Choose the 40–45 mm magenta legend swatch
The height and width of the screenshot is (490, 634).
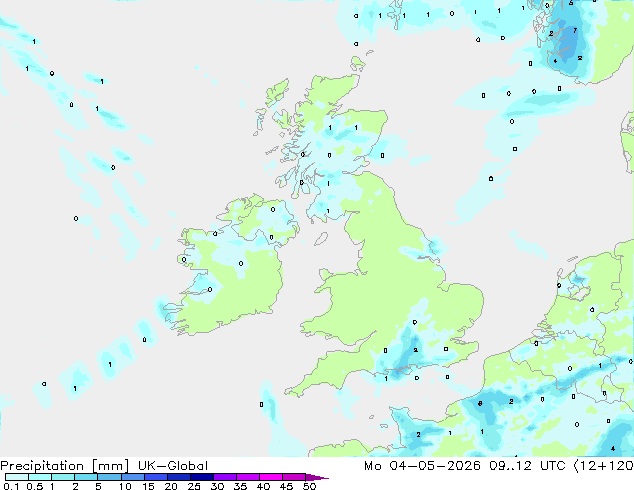(271, 477)
